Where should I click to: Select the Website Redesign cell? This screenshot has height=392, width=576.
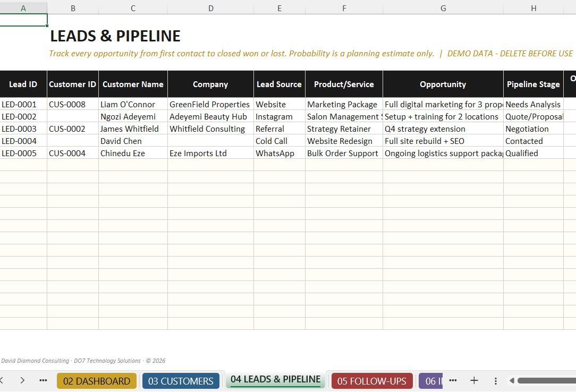pyautogui.click(x=344, y=141)
